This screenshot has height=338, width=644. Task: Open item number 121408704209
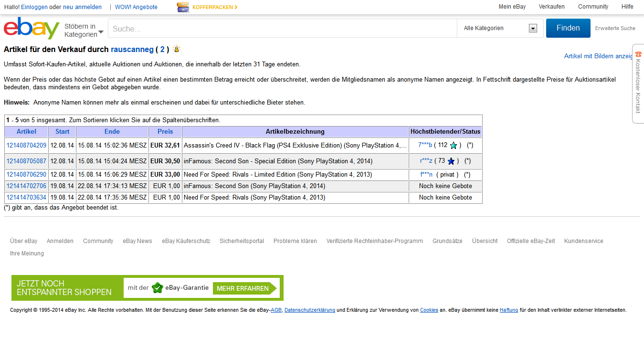(26, 145)
